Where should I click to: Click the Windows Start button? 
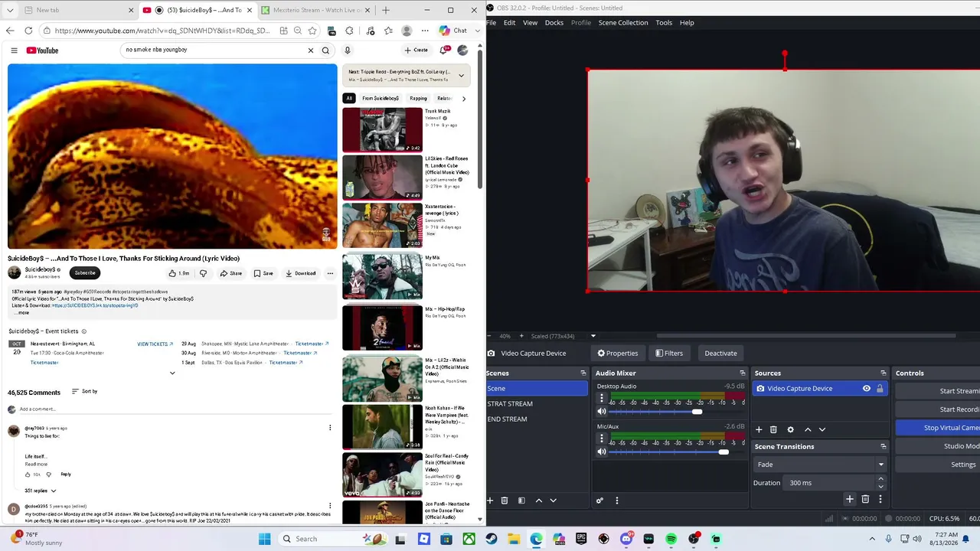[x=265, y=539]
